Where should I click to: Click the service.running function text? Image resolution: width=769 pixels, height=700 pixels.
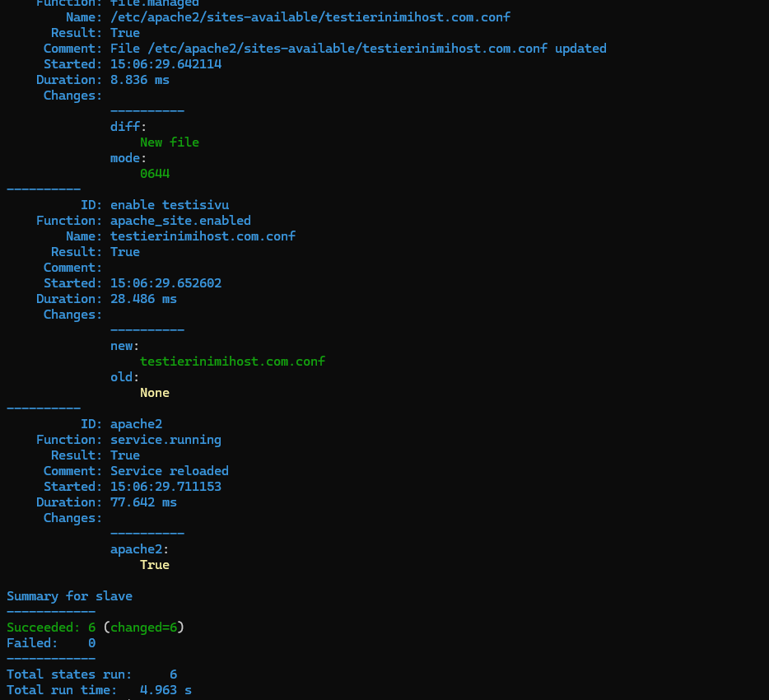click(x=165, y=440)
